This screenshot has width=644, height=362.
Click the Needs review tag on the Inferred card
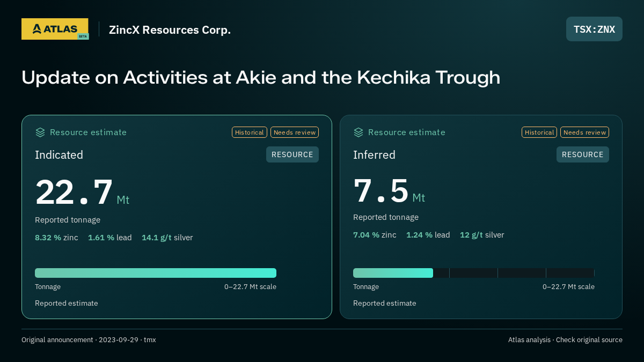coord(584,132)
